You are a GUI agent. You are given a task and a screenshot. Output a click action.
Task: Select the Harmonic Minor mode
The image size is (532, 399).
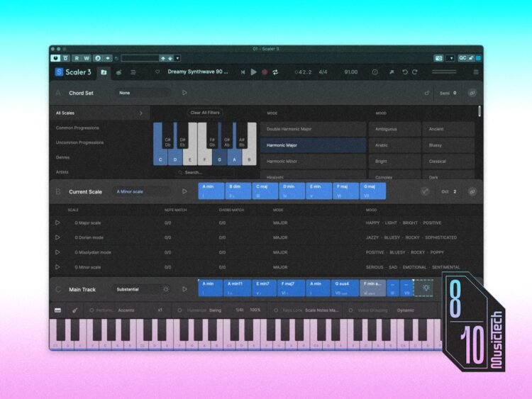pos(313,161)
